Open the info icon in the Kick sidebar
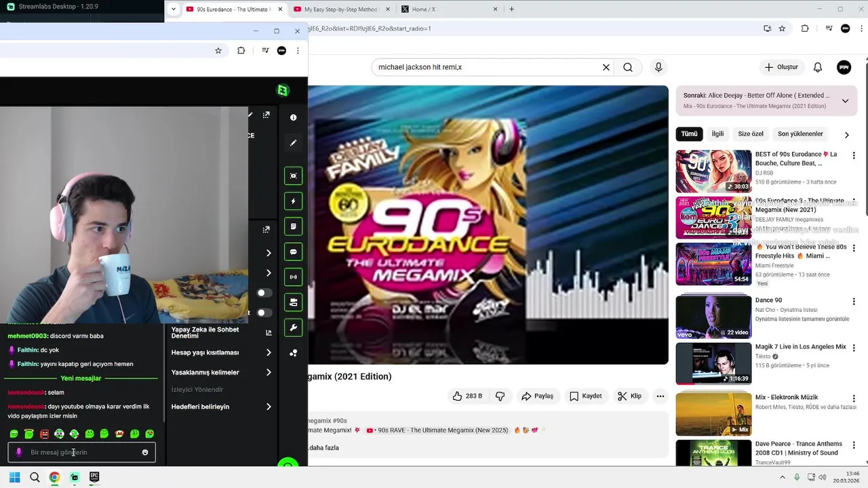Image resolution: width=868 pixels, height=488 pixels. tap(293, 117)
